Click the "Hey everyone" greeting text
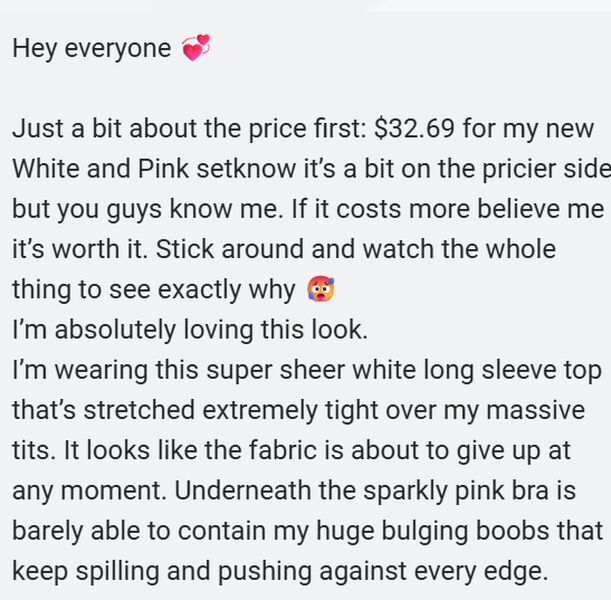This screenshot has height=600, width=611. point(91,48)
